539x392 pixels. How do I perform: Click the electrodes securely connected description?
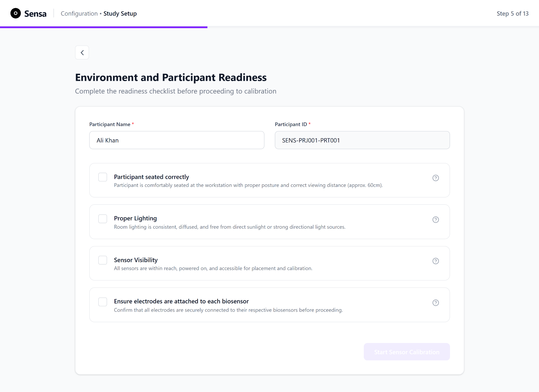point(228,310)
